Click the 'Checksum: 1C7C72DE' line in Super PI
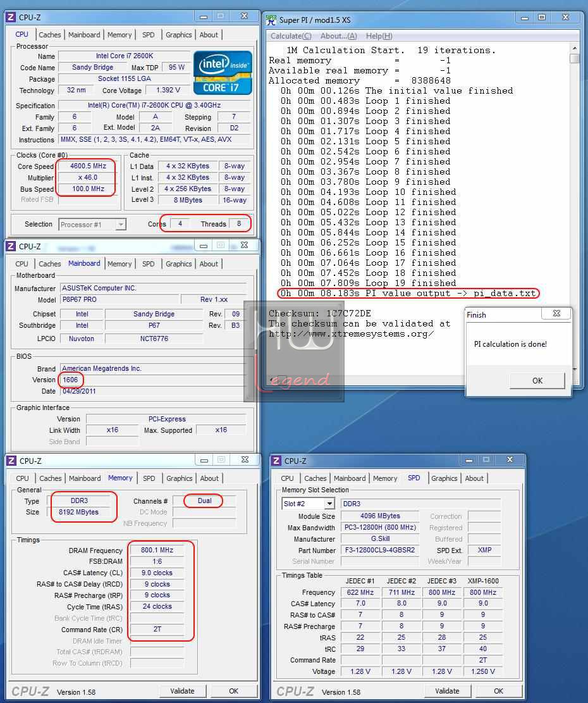The width and height of the screenshot is (588, 703). 320,313
